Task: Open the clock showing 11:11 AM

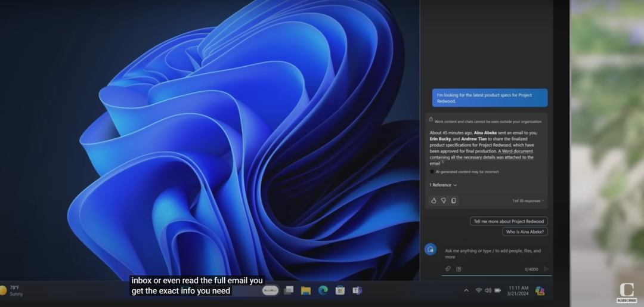Action: 518,290
